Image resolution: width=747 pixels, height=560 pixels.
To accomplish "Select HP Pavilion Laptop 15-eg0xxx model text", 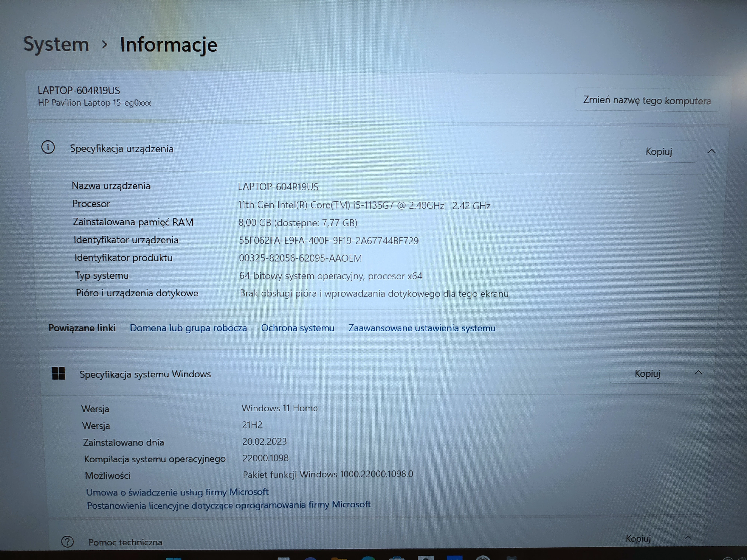I will click(x=94, y=103).
